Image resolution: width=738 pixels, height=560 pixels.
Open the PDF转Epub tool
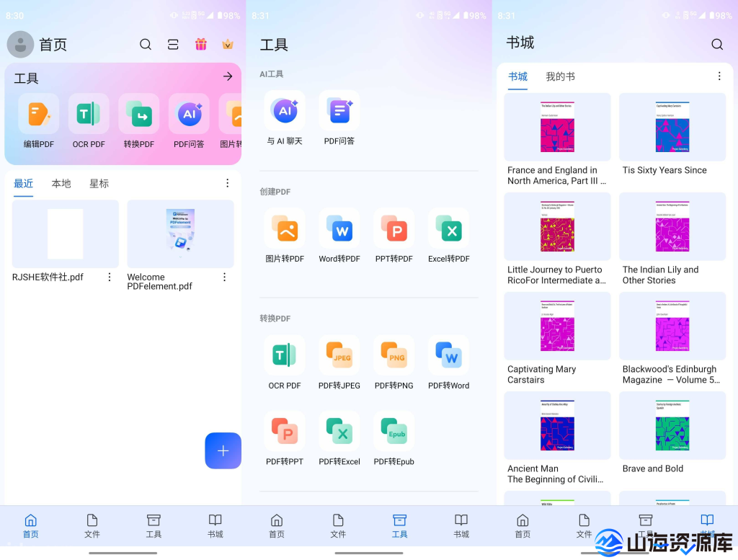pyautogui.click(x=394, y=431)
